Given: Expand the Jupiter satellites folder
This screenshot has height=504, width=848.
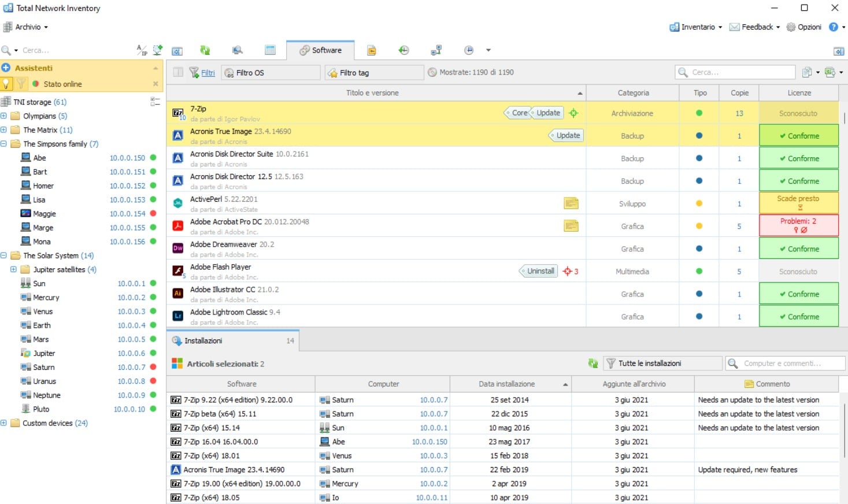Looking at the screenshot, I should (x=13, y=269).
